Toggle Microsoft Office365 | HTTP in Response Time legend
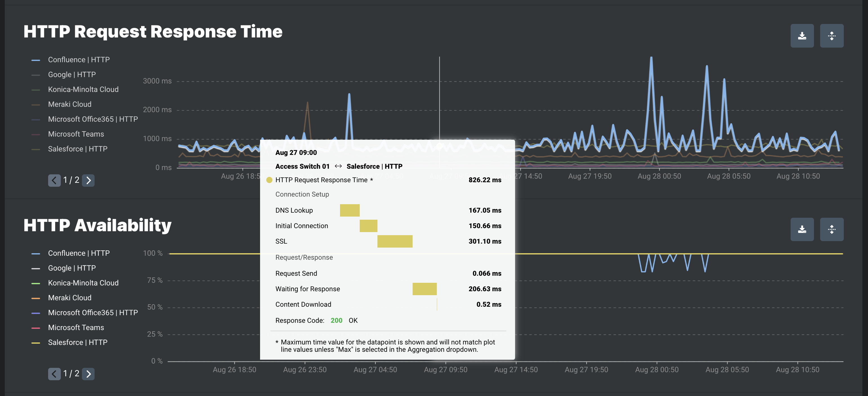This screenshot has width=868, height=396. tap(84, 119)
